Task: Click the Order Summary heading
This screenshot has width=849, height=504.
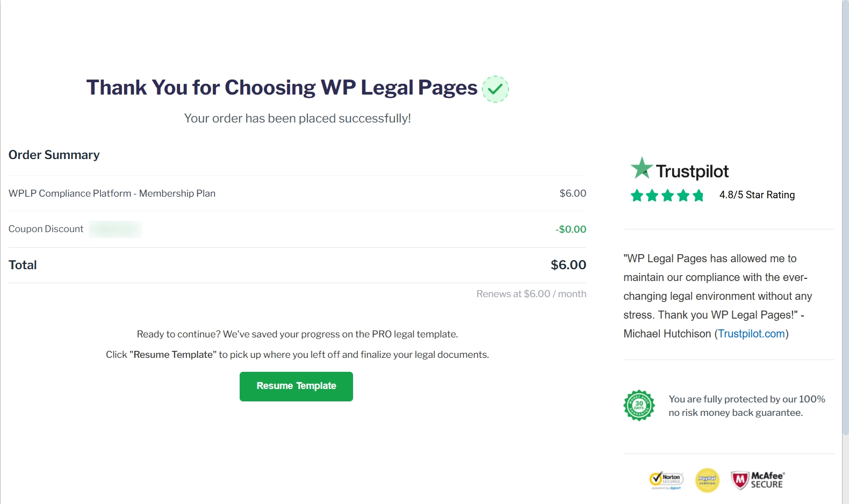Action: click(x=54, y=155)
